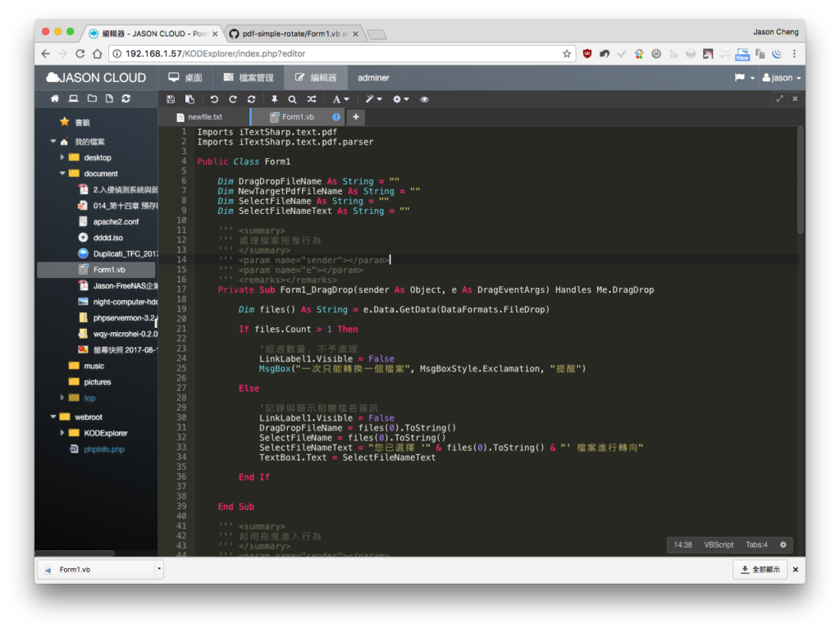Toggle preview with the eye icon

coord(424,99)
